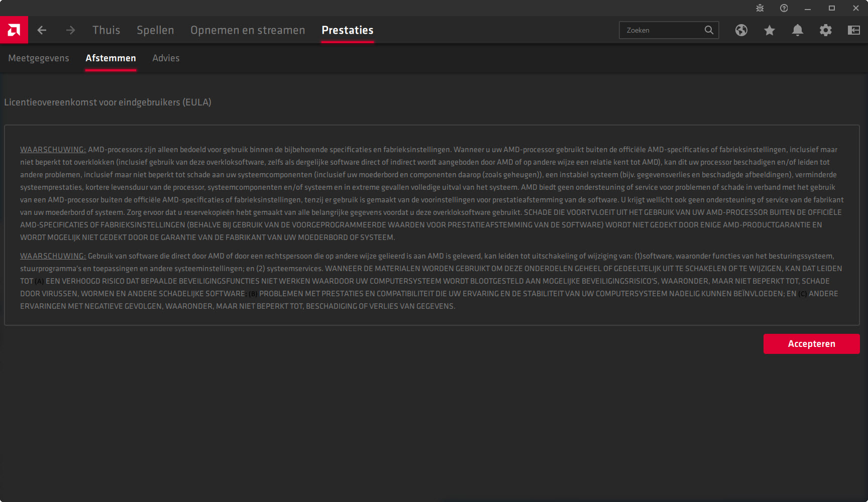
Task: Open the help question mark icon
Action: pos(784,8)
